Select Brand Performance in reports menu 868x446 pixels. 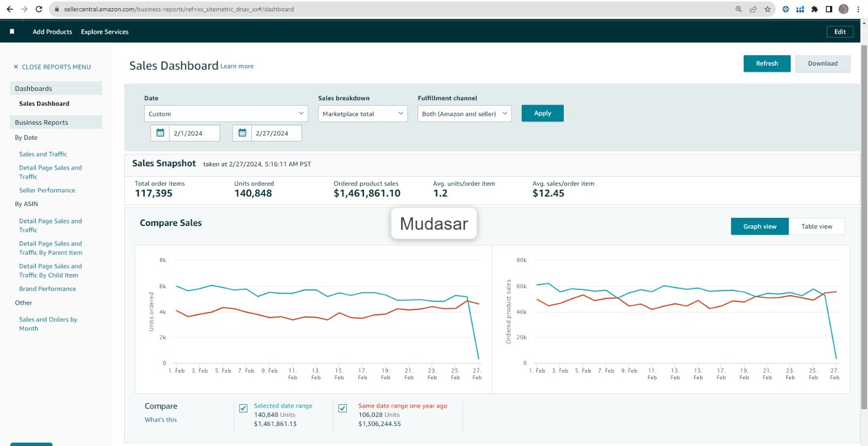[x=47, y=289]
